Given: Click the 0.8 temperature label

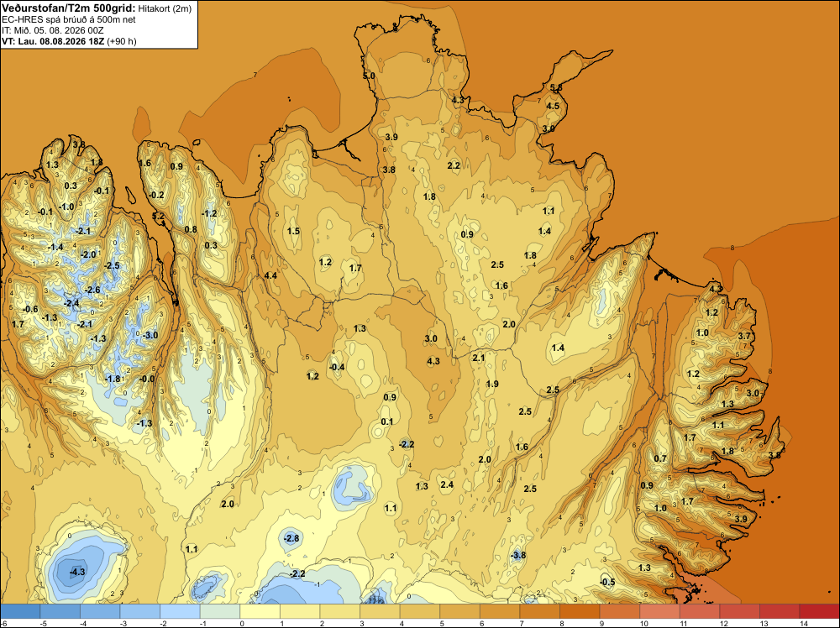Looking at the screenshot, I should coord(191,230).
